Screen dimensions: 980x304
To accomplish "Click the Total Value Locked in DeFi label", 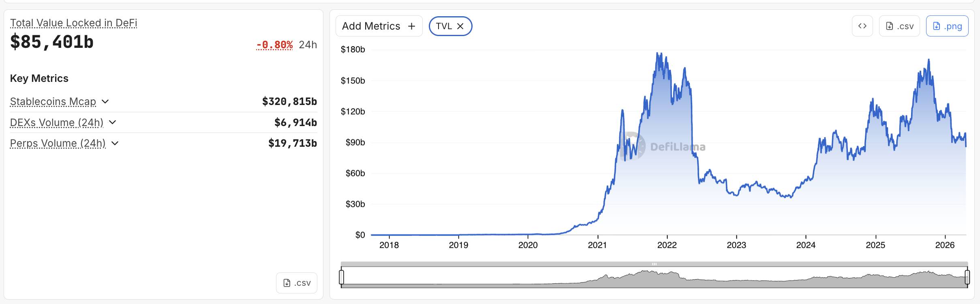I will 73,23.
